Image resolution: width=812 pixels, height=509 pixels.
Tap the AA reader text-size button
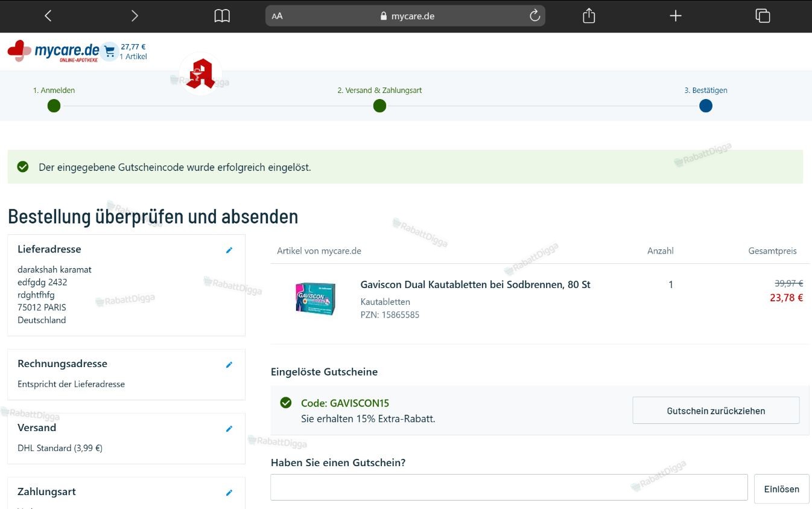click(x=277, y=16)
